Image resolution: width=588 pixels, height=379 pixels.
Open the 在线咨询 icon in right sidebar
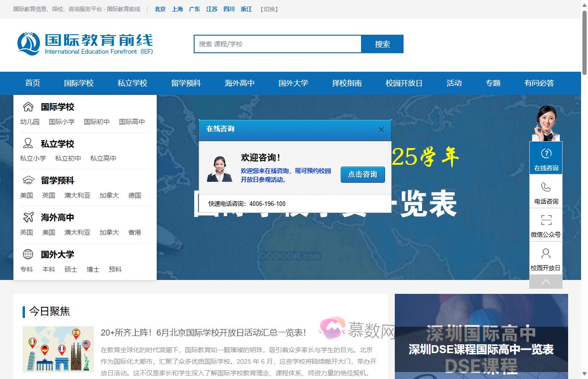[545, 154]
